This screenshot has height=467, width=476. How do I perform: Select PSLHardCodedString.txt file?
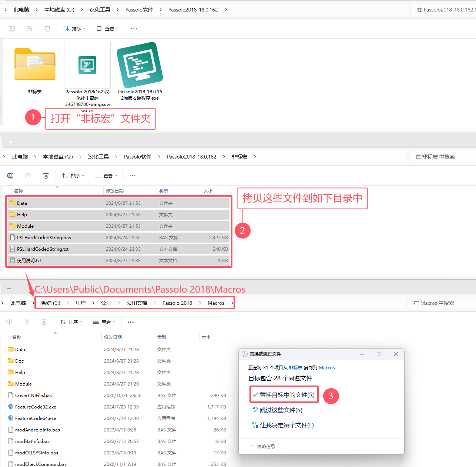coord(118,249)
